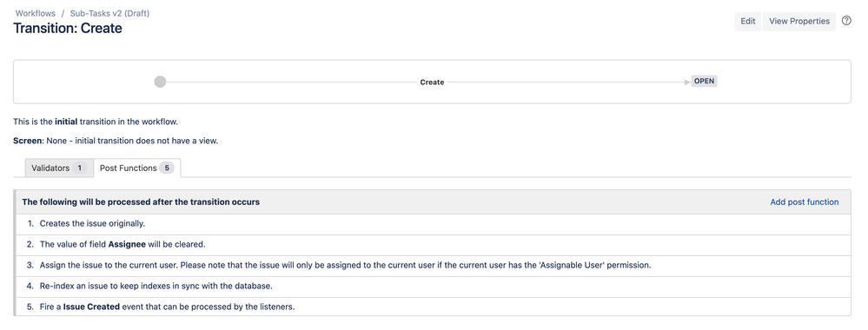Viewport: 868px width, 330px height.
Task: Click "Screen: None" description text
Action: pyautogui.click(x=116, y=141)
